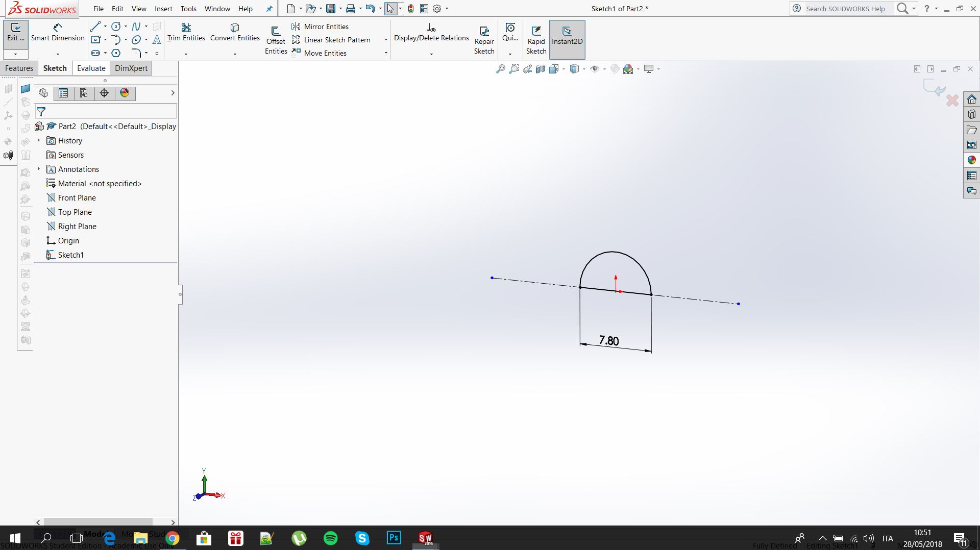
Task: Toggle Rapid Sketch mode
Action: (536, 40)
